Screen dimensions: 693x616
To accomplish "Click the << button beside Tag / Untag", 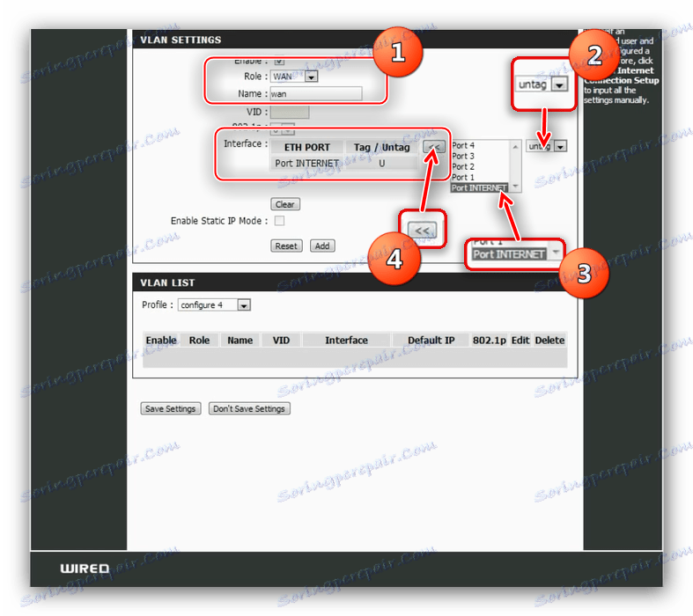I will 433,147.
